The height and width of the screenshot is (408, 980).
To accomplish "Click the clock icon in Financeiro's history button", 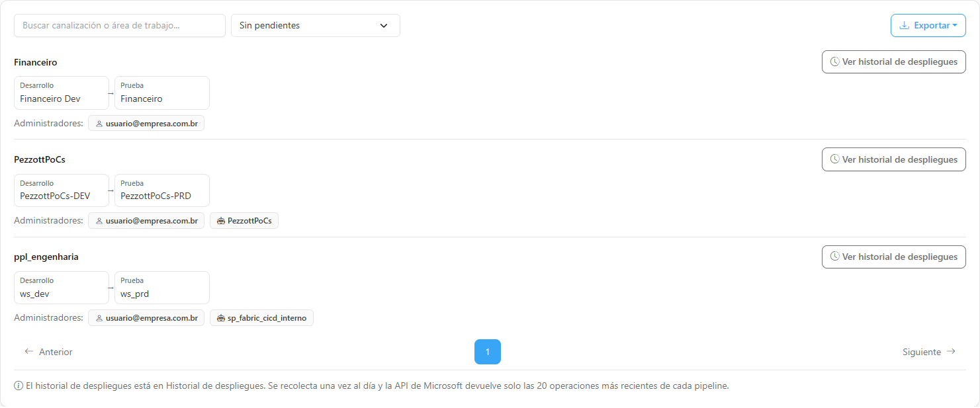I will coord(835,61).
